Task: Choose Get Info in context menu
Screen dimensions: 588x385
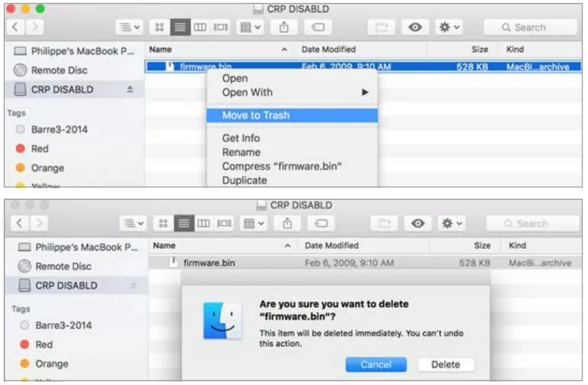Action: (x=292, y=138)
